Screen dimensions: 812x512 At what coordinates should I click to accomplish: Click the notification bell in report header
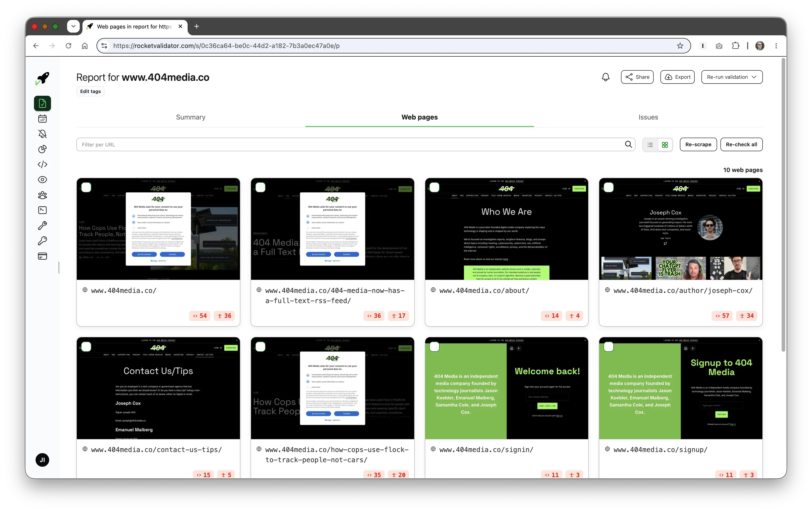pyautogui.click(x=606, y=77)
